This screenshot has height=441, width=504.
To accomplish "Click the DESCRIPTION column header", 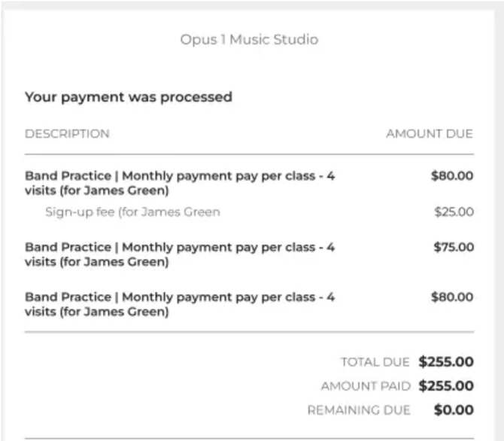I will [67, 133].
